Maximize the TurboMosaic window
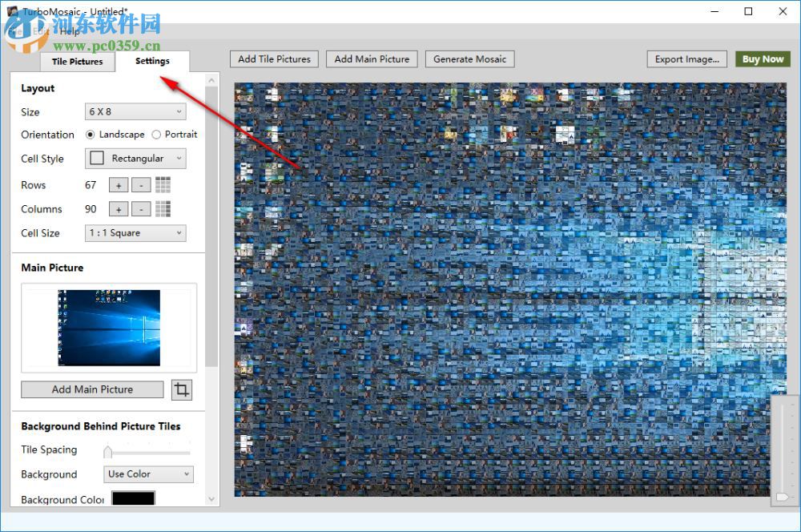 click(748, 11)
